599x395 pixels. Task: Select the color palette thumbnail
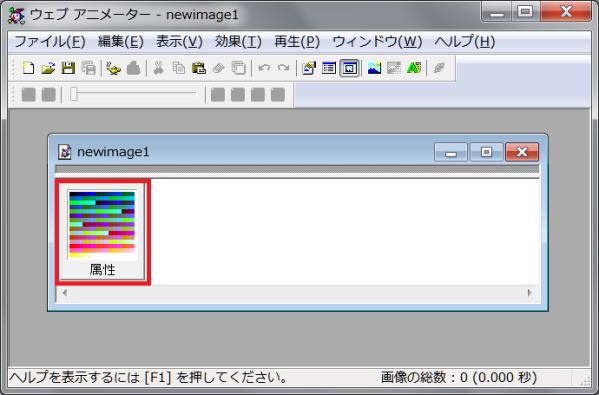tap(102, 225)
